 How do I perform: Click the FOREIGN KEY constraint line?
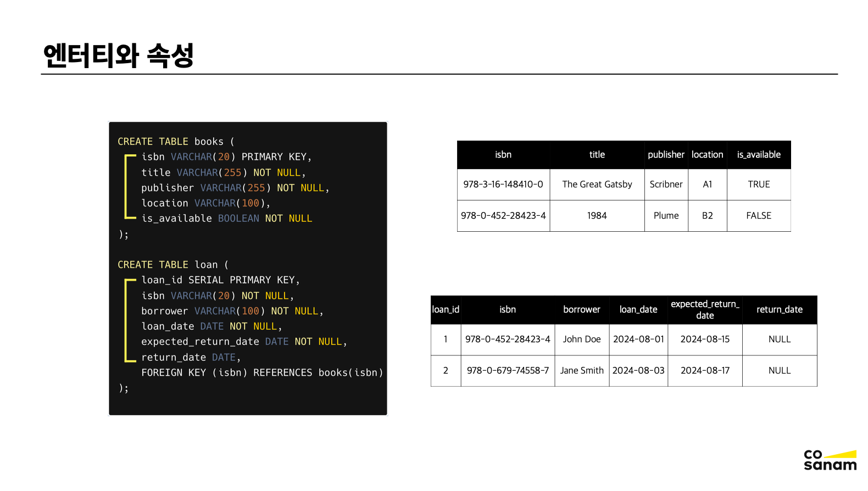262,372
